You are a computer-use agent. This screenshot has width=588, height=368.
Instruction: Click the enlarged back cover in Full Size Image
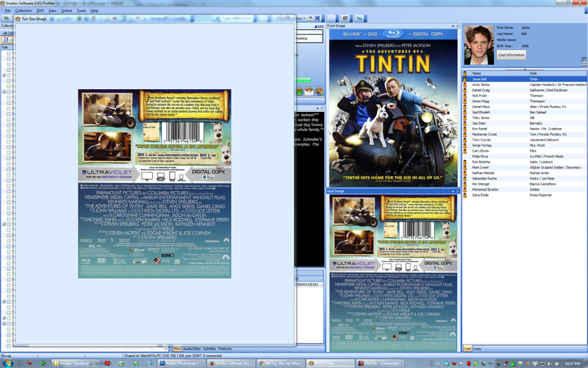coord(154,183)
